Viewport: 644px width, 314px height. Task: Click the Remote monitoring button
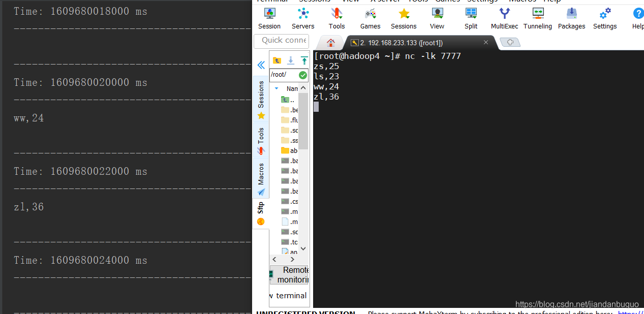pos(289,275)
